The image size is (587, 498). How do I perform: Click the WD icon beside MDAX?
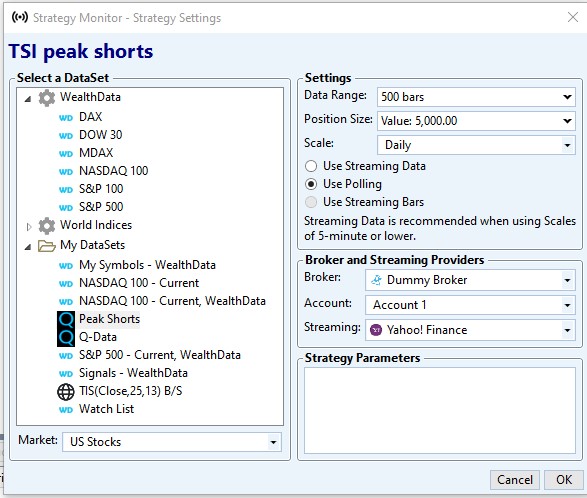[x=66, y=154]
